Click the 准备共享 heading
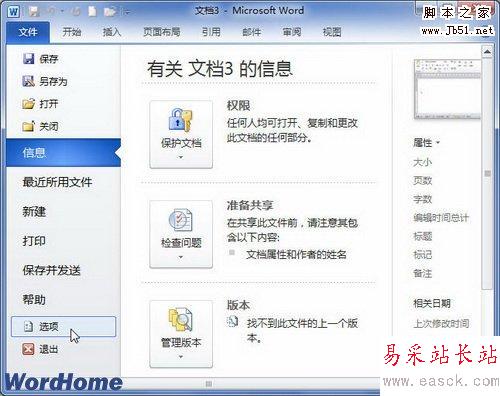Viewport: 500px width, 396px height. (250, 205)
